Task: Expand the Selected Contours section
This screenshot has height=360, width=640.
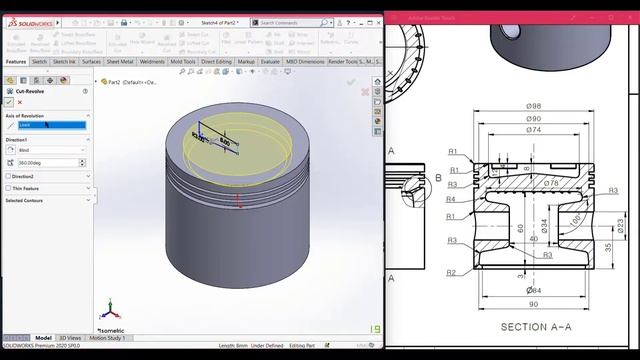Action: tap(88, 200)
